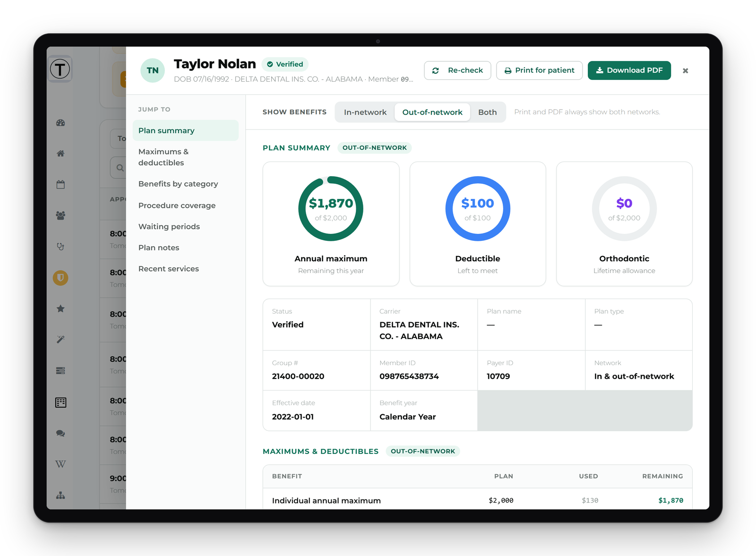Click the magic wand icon in sidebar
Screen dimensions: 756x556
pos(60,340)
